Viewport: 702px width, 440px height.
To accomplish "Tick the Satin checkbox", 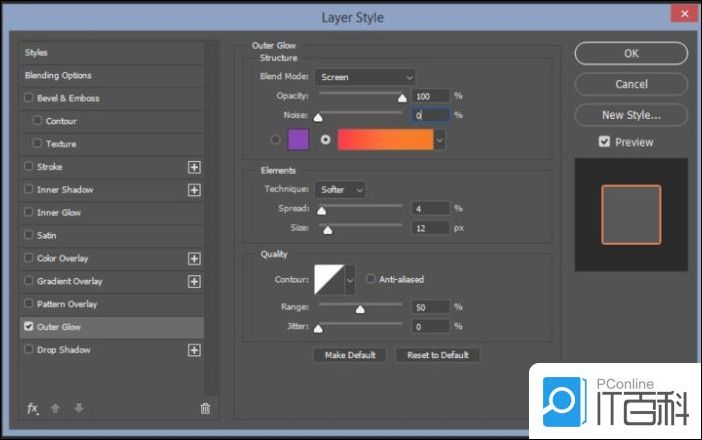I will pos(29,235).
